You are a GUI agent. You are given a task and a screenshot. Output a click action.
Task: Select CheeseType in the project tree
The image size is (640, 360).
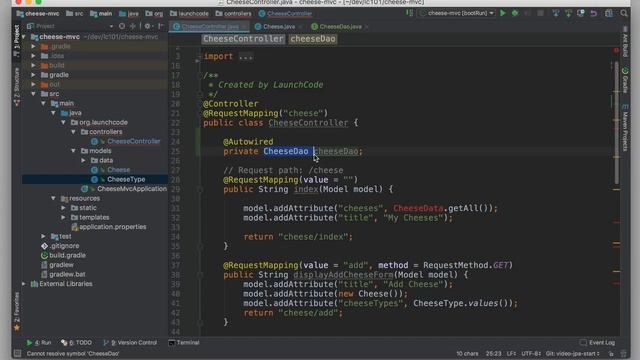[126, 179]
